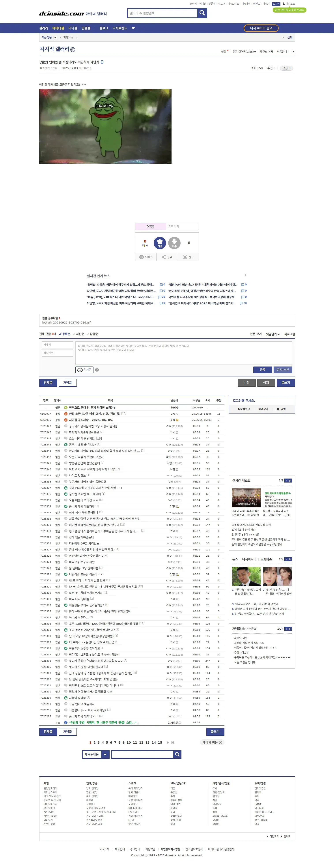Expand the top navigation dropdown triangle
334x868 pixels.
[x=133, y=28]
